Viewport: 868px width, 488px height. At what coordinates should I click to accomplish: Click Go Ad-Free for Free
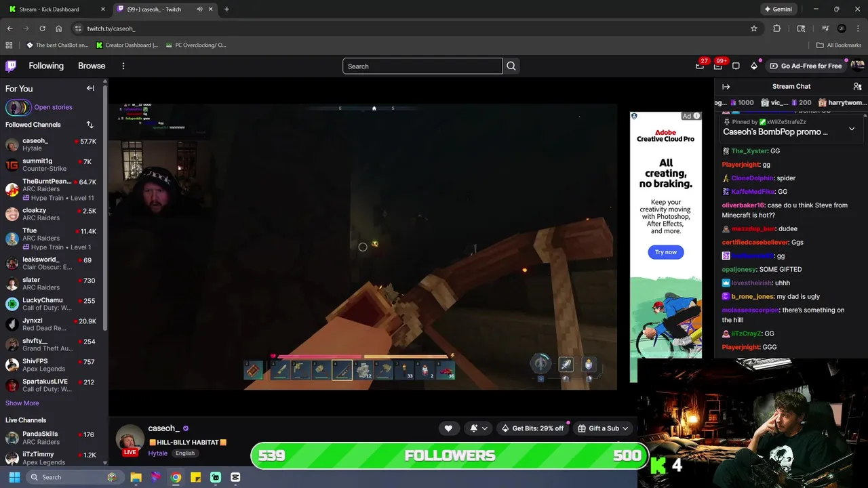pyautogui.click(x=806, y=66)
